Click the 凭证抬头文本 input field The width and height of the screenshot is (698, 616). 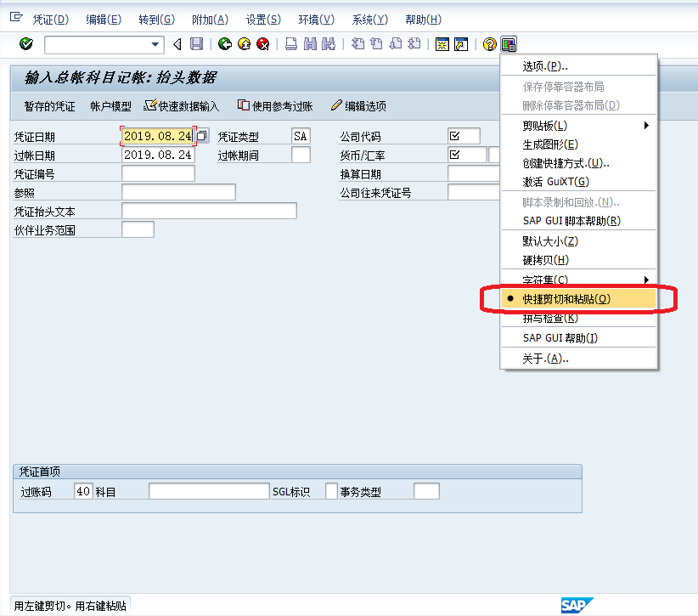coord(209,211)
